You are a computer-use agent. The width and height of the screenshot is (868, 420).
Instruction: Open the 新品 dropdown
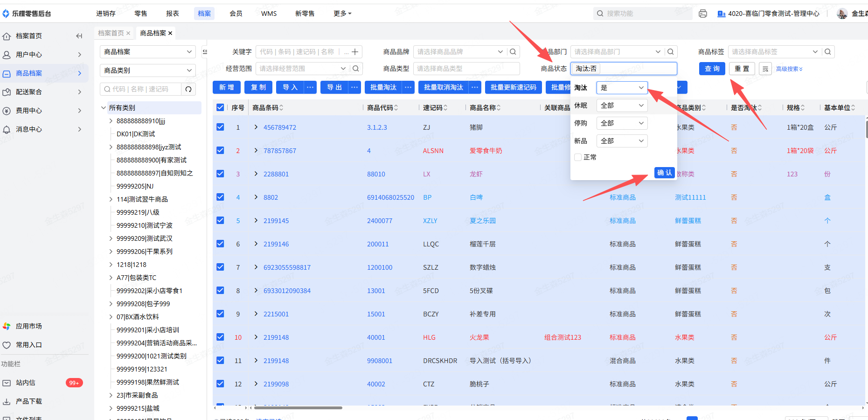point(622,141)
